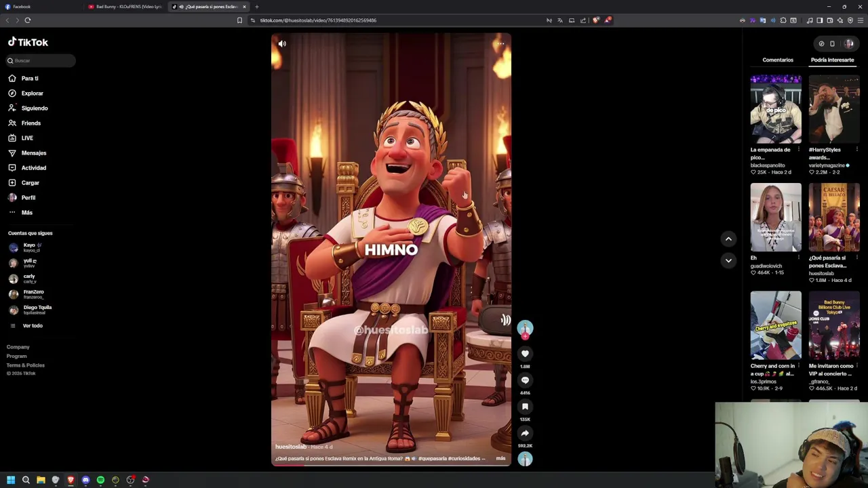Open the Terms & Policies footer link
Screen dimensions: 868x488
(26, 365)
